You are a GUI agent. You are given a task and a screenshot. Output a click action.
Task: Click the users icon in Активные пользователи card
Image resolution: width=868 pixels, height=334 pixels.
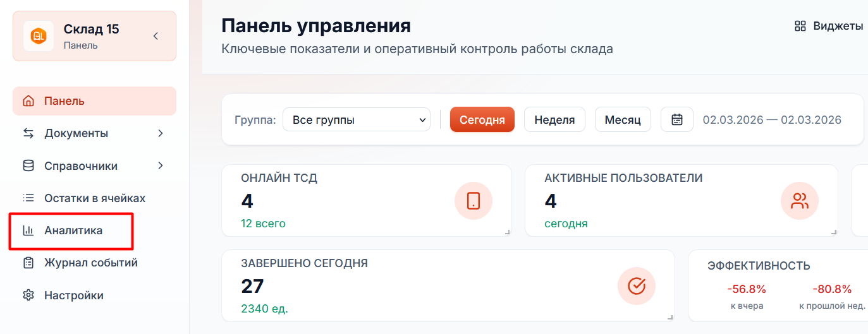tap(800, 201)
